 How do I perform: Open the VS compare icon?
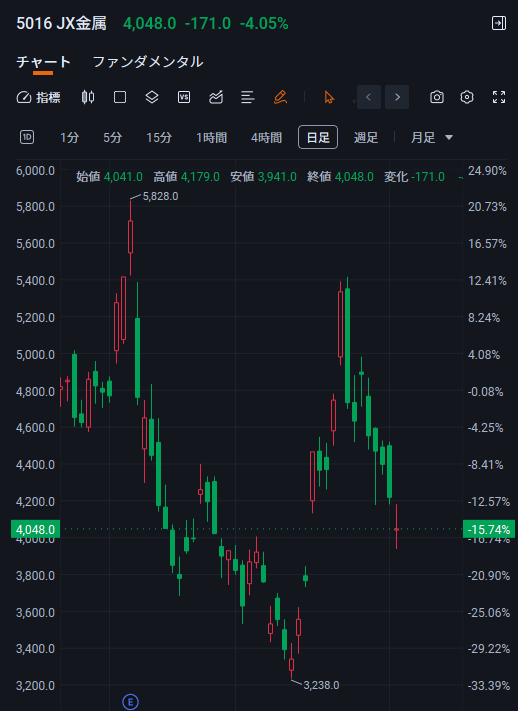tap(184, 97)
